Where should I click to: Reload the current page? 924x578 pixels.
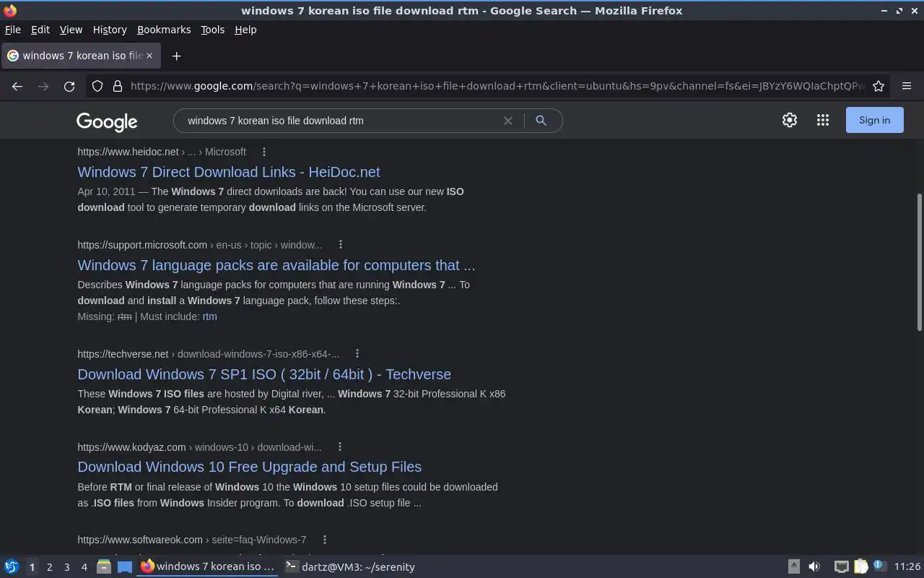(69, 86)
